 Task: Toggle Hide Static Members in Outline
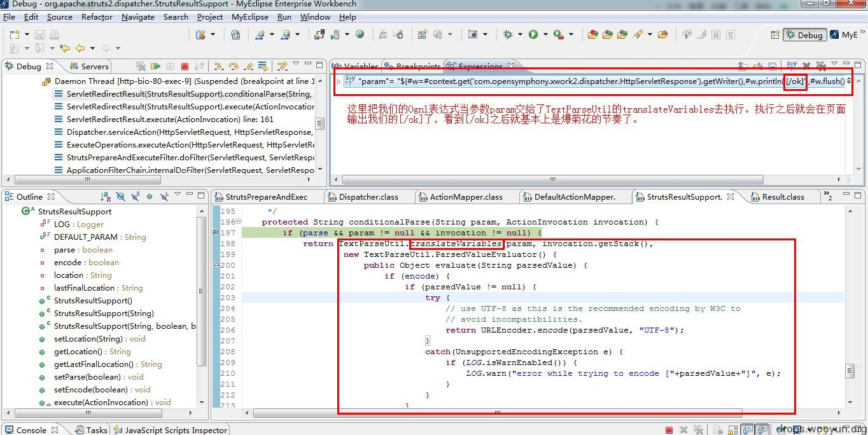135,197
